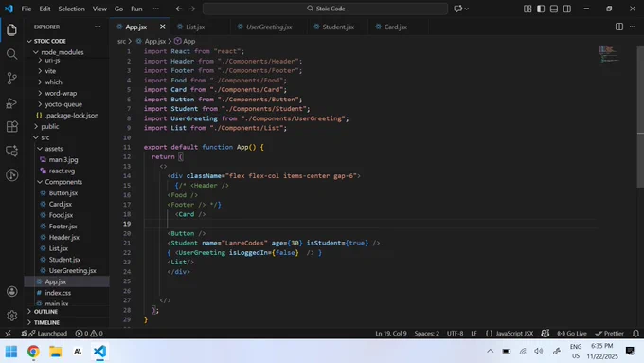This screenshot has height=363, width=644.
Task: Open editor more actions ellipsis
Action: 632,27
